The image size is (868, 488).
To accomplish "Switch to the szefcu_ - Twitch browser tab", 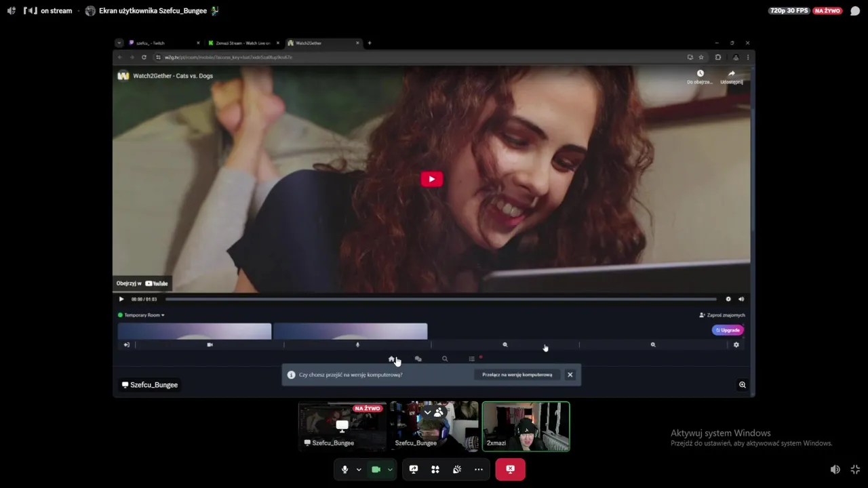I will pos(163,43).
